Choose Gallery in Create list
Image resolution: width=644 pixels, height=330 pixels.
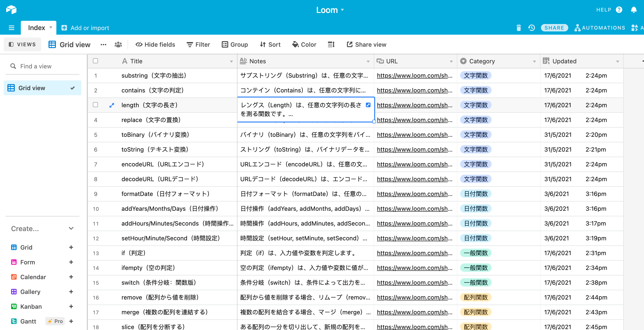coord(30,292)
